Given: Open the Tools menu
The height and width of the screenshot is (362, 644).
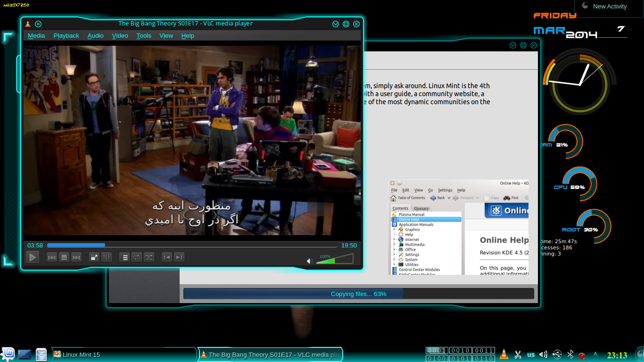Looking at the screenshot, I should 144,36.
